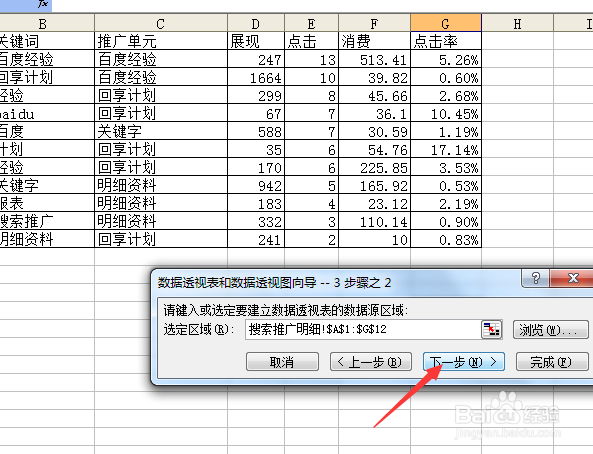The image size is (593, 454).
Task: Click cell with value 23.12
Action: pos(374,203)
